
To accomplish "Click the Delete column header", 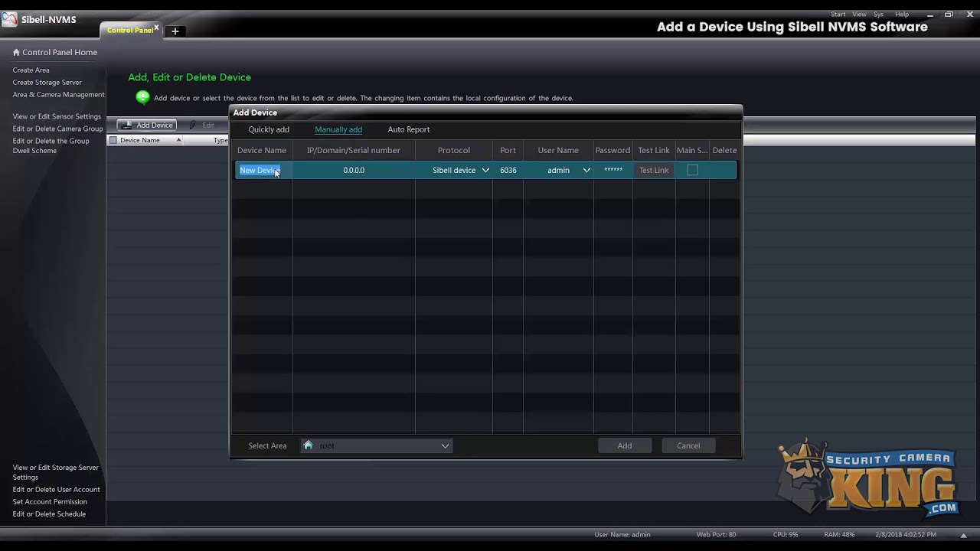I will [724, 150].
